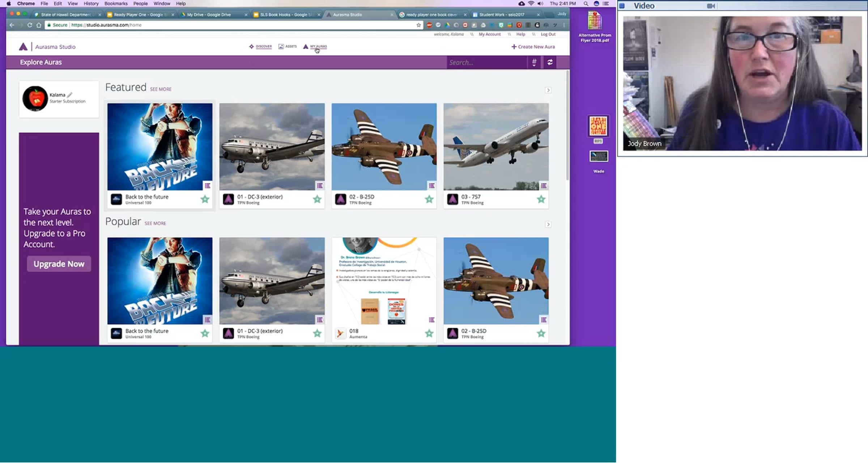Open list icon on 03 - 757 thumbnail
This screenshot has width=868, height=463.
pyautogui.click(x=544, y=186)
